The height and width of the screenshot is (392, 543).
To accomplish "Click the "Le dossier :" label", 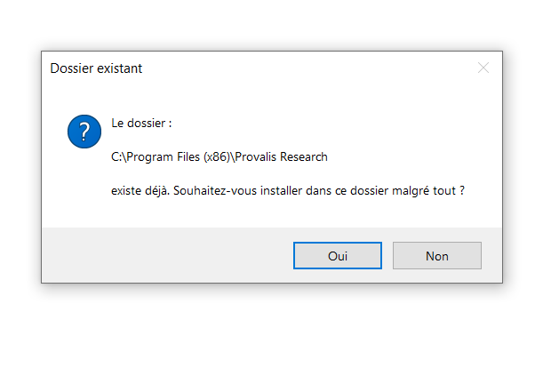I will (x=141, y=124).
